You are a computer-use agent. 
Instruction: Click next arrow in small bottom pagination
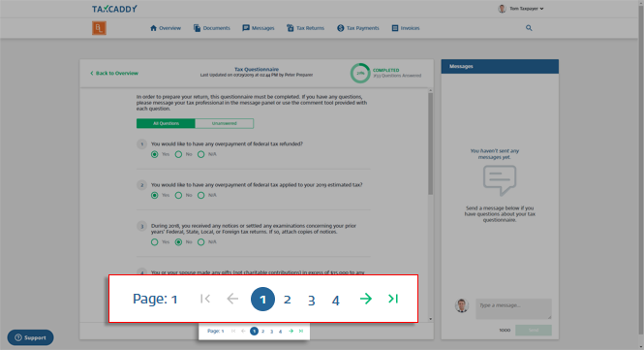(291, 331)
